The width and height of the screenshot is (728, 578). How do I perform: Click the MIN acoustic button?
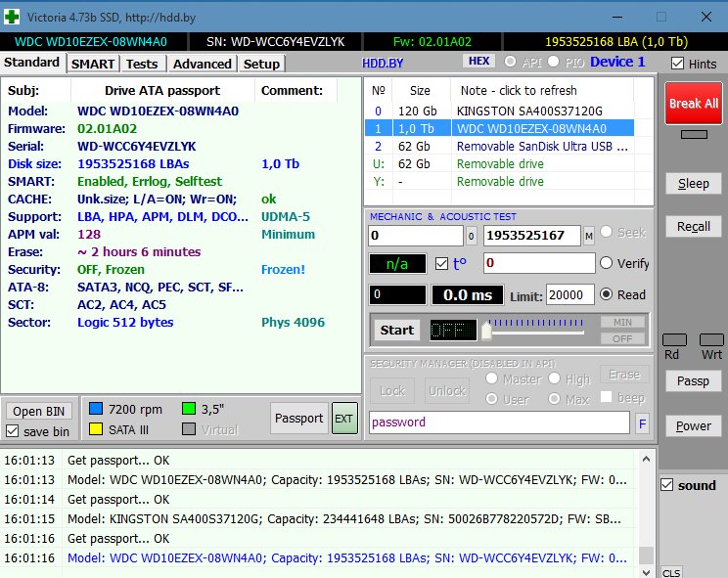coord(622,322)
